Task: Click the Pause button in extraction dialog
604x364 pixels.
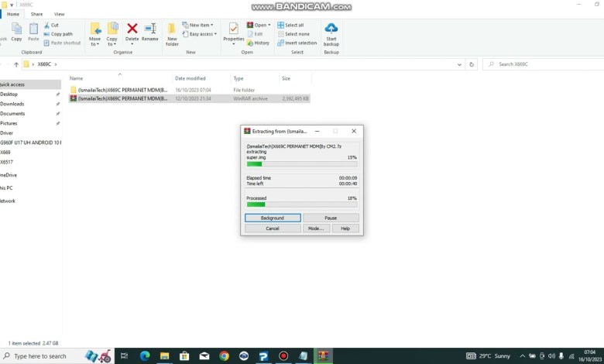Action: click(331, 218)
